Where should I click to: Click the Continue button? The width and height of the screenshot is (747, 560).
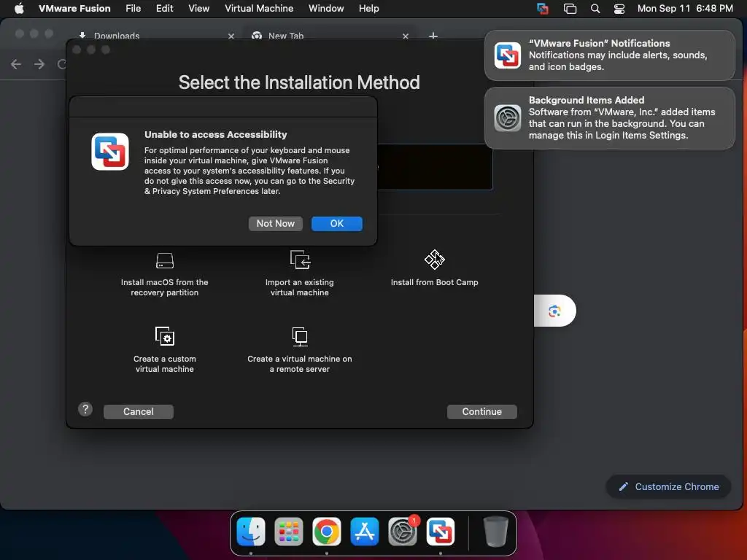pyautogui.click(x=481, y=411)
